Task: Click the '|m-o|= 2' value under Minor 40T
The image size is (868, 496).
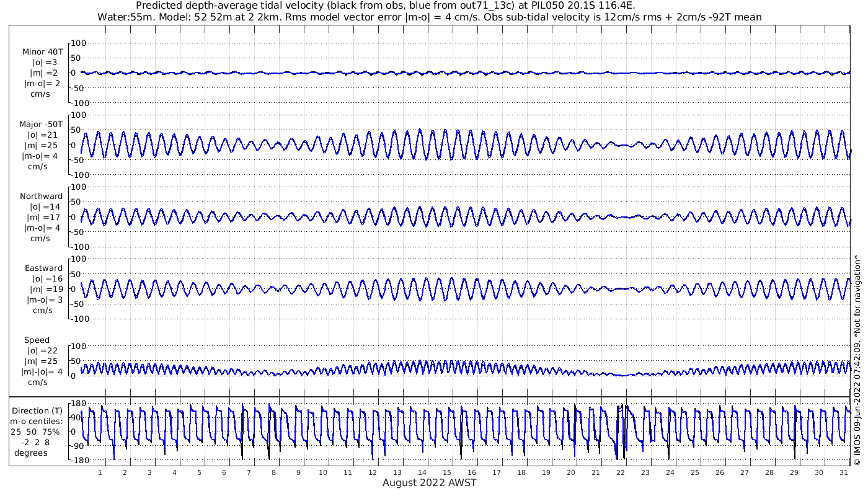Action: [42, 84]
